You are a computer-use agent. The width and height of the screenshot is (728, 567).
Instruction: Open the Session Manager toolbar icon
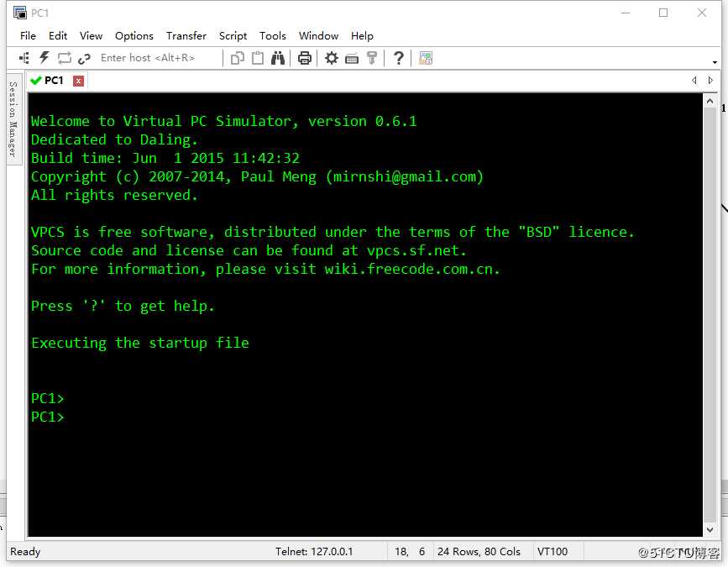[x=24, y=58]
